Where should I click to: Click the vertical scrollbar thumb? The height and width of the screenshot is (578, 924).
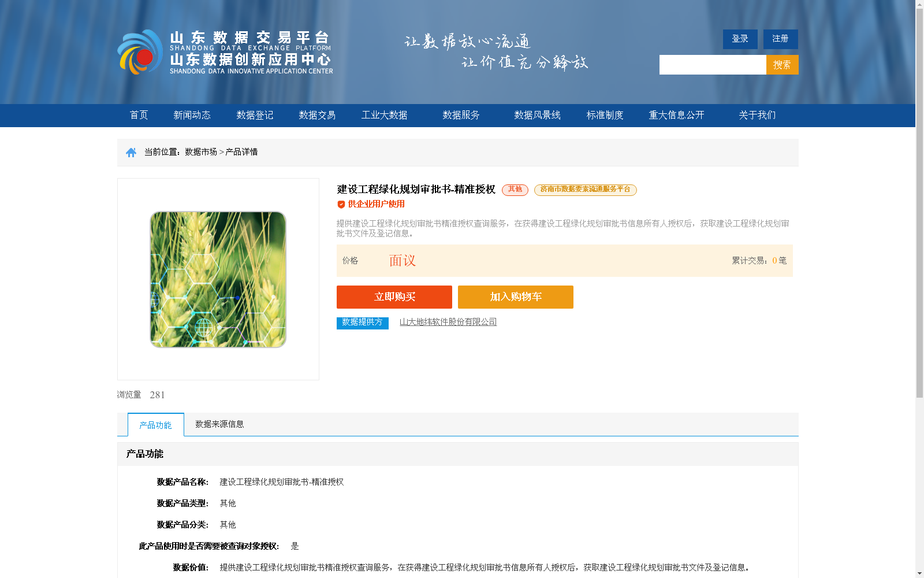[x=919, y=203]
